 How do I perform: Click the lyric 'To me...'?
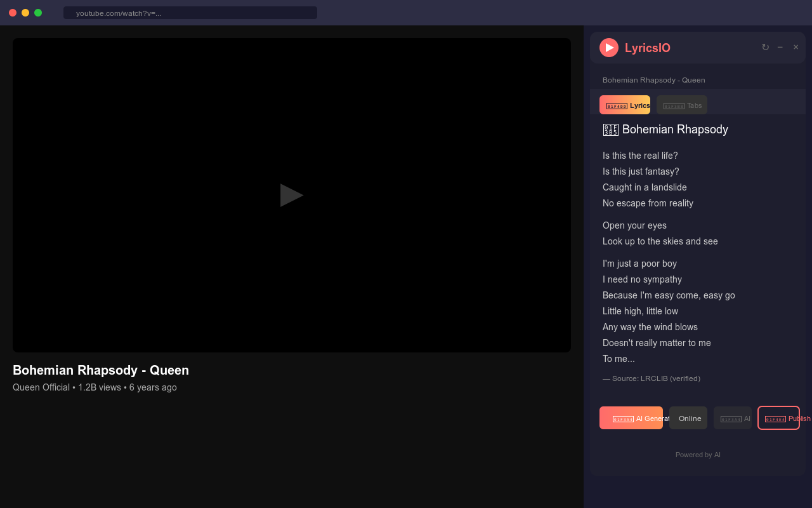[x=619, y=359]
